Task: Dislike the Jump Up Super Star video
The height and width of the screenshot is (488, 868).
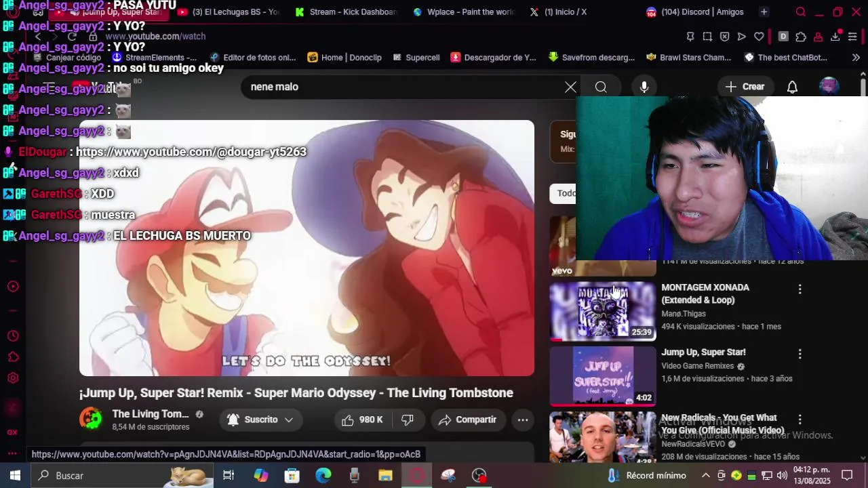Action: point(408,420)
